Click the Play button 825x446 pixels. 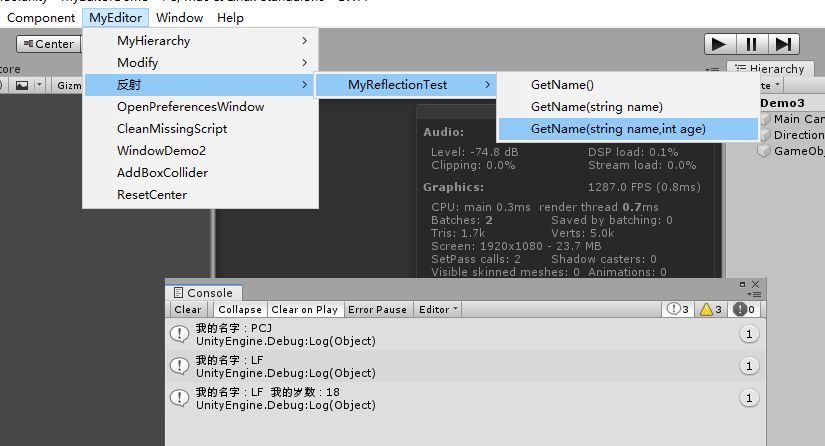(720, 44)
